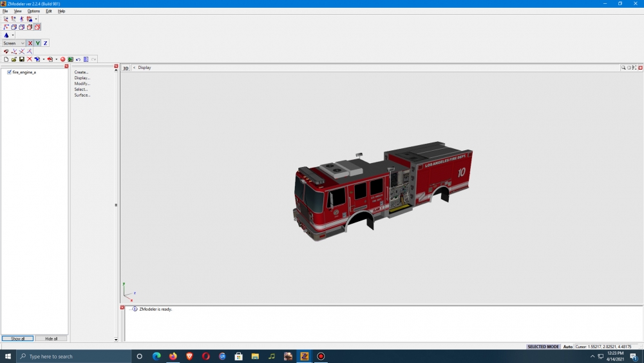Open the Help menu
The height and width of the screenshot is (363, 644).
tap(61, 11)
